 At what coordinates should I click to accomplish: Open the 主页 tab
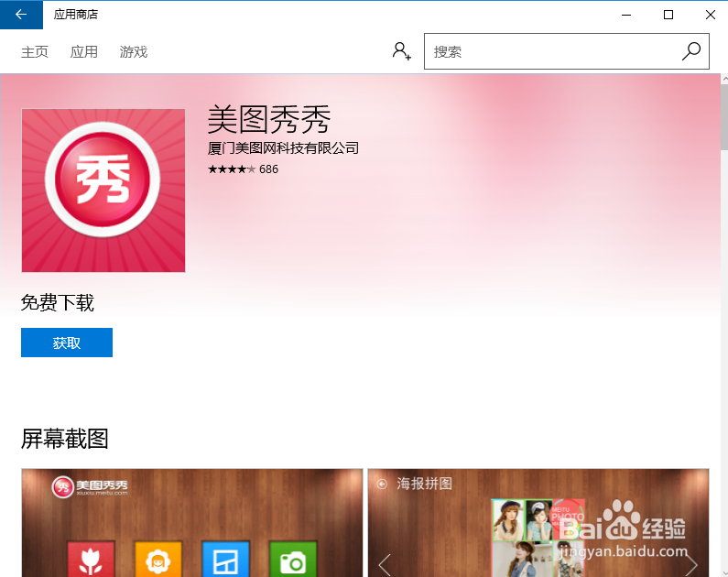pyautogui.click(x=35, y=51)
